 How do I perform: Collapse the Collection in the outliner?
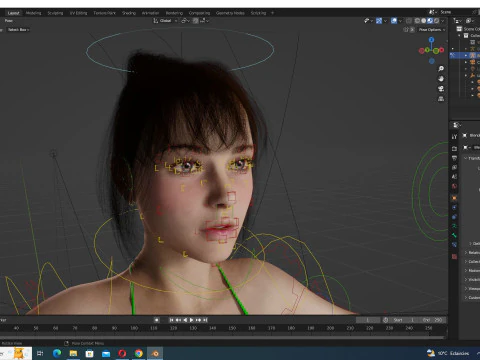(459, 36)
